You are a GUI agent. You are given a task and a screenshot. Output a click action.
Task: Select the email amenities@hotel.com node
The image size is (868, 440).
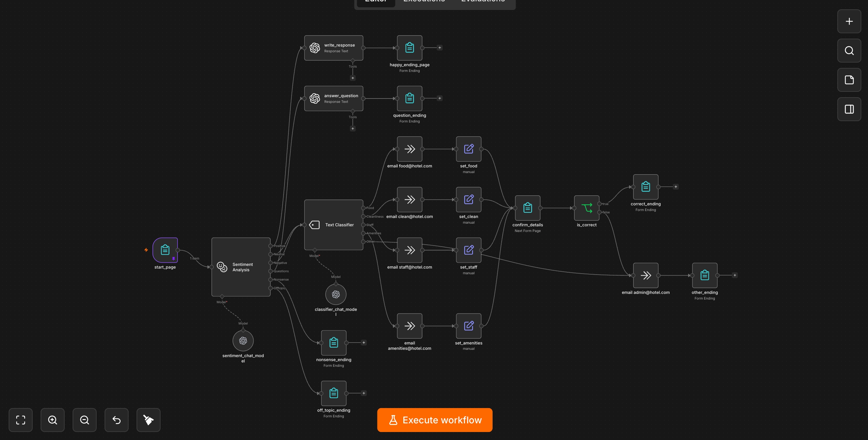pyautogui.click(x=409, y=326)
